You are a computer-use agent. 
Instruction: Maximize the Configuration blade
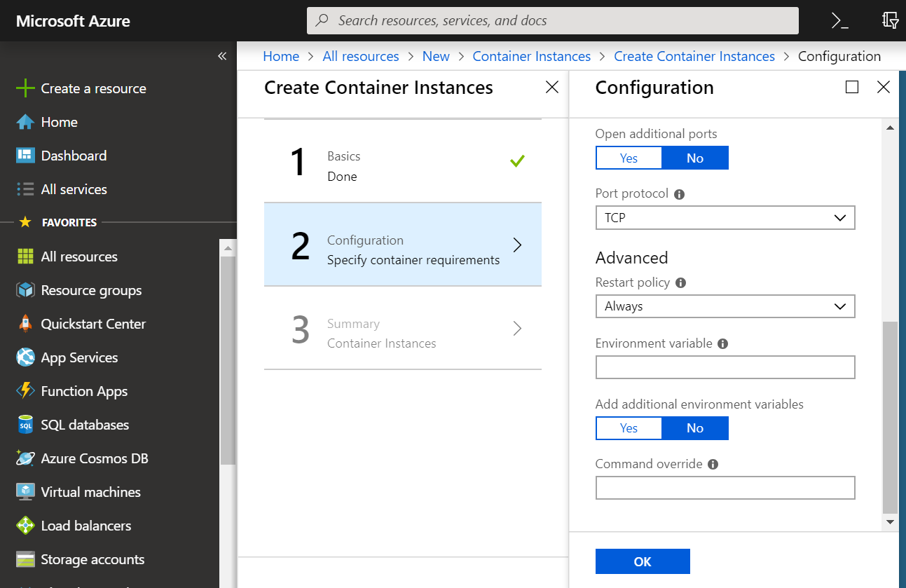[x=852, y=87]
